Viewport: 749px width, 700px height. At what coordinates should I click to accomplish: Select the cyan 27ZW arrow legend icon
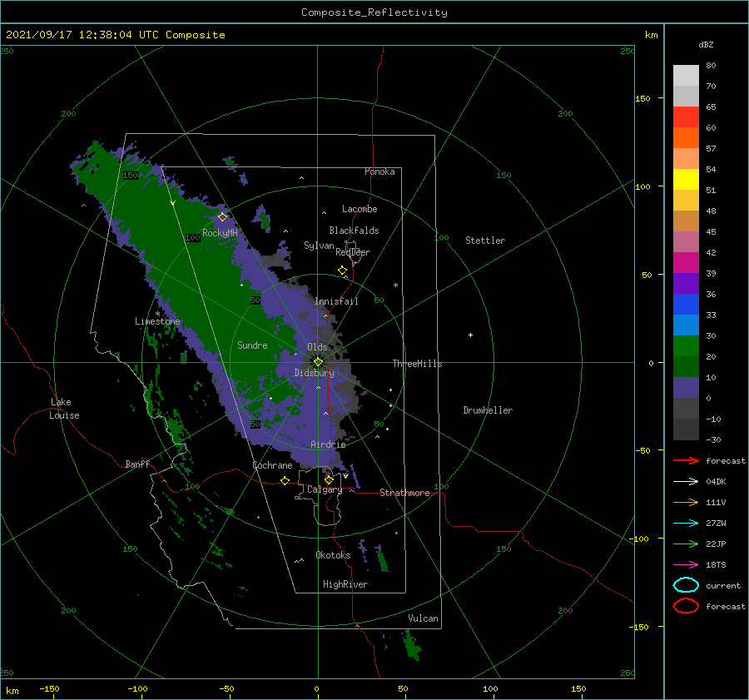click(686, 524)
